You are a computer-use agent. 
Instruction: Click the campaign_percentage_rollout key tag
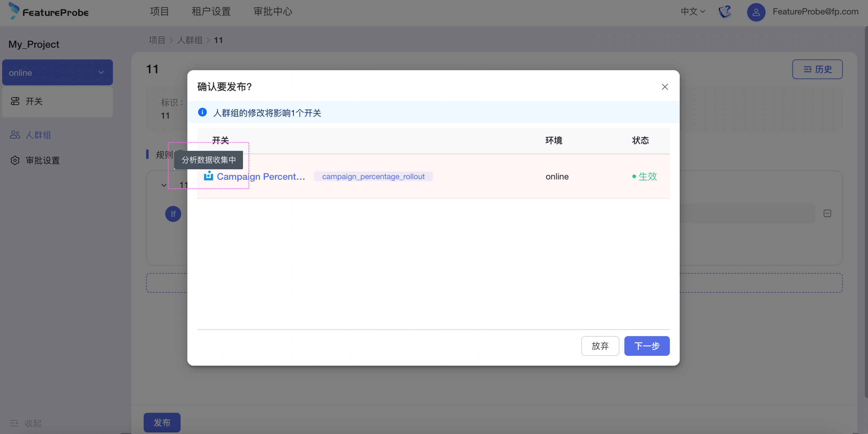[x=373, y=176]
